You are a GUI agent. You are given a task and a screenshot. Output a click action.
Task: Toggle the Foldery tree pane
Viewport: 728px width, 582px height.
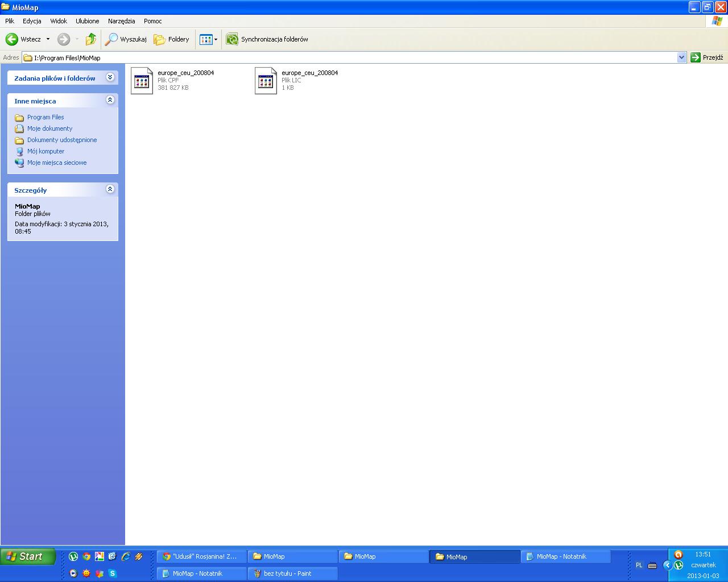pos(171,39)
